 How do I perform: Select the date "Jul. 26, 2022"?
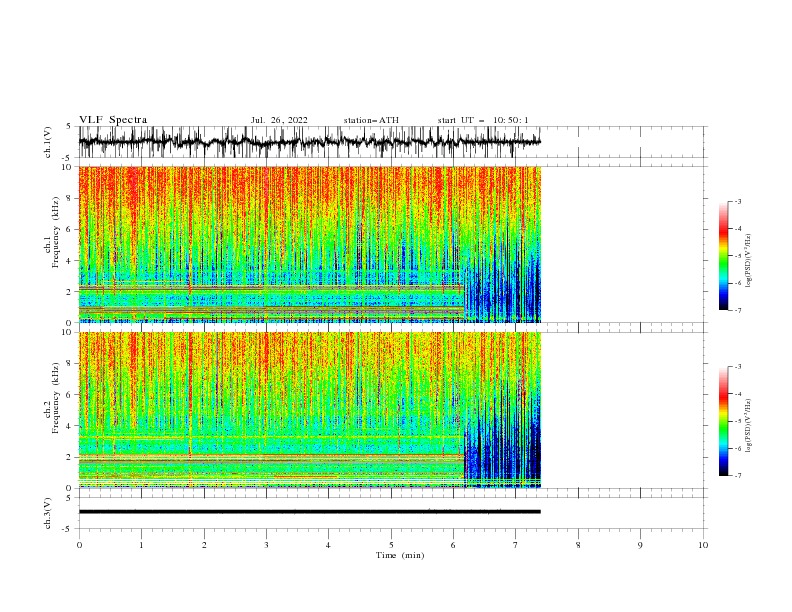279,120
